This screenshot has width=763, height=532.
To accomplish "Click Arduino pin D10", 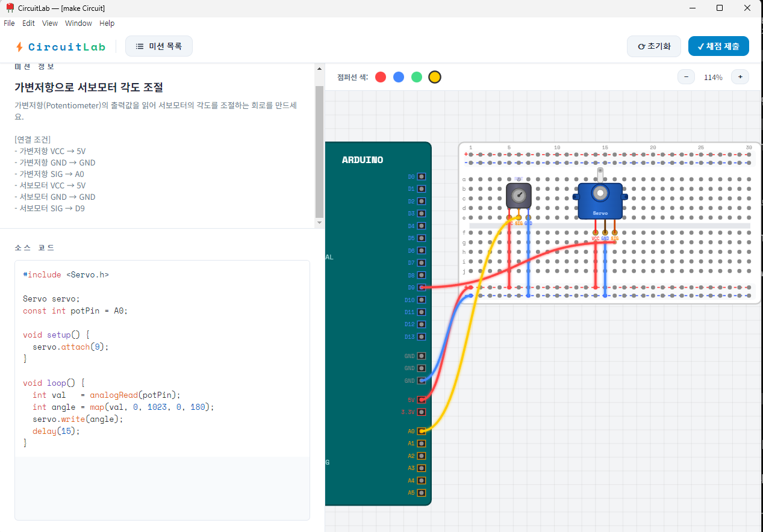I will (x=422, y=300).
